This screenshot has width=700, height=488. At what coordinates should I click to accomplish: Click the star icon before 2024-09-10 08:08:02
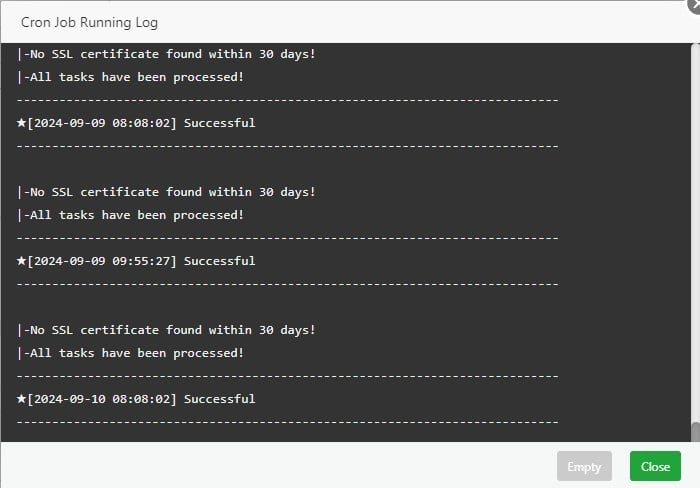click(22, 399)
